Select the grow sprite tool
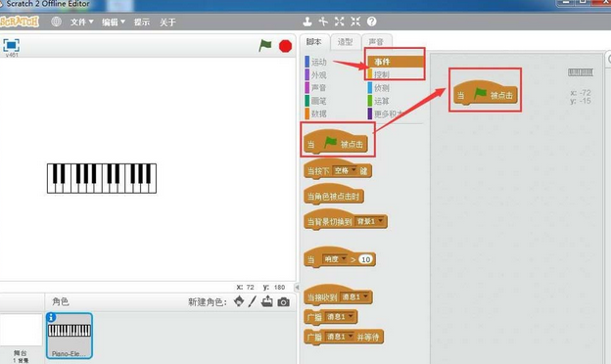The height and width of the screenshot is (364, 611). click(340, 22)
